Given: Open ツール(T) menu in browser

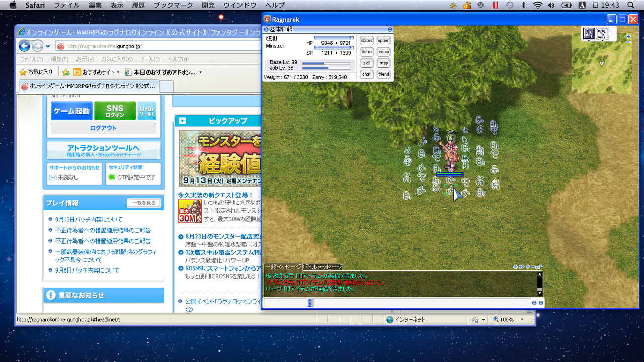Looking at the screenshot, I should coord(150,59).
